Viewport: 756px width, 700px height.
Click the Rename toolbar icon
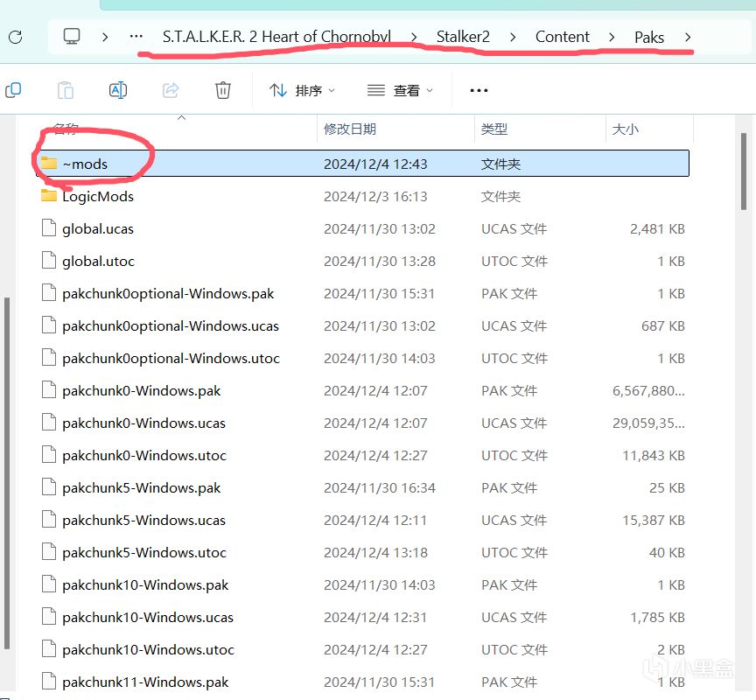pos(118,90)
